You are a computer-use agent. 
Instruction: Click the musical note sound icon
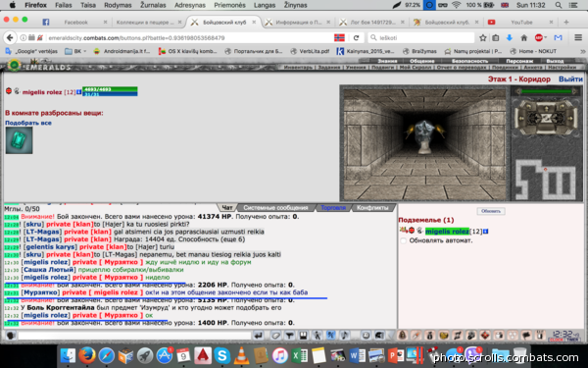(x=345, y=336)
